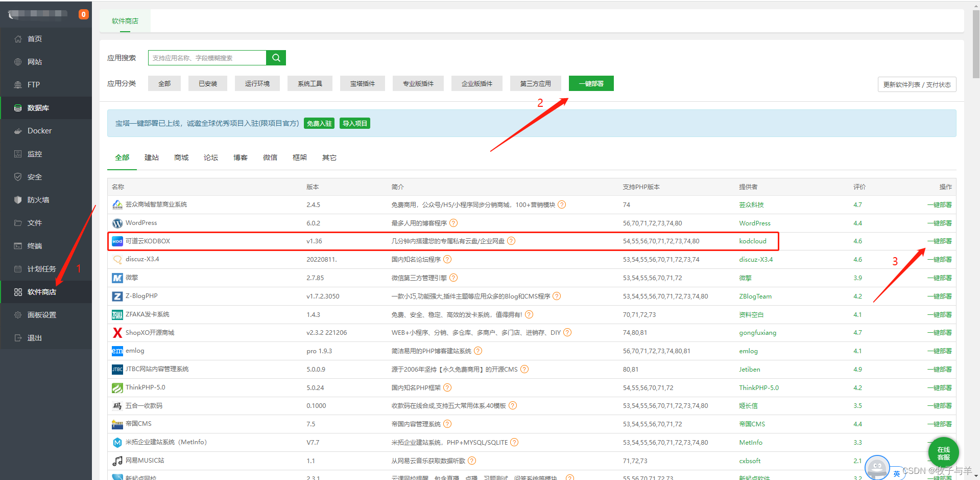Switch to the 论坛 tab
Viewport: 980px width, 480px height.
point(211,157)
